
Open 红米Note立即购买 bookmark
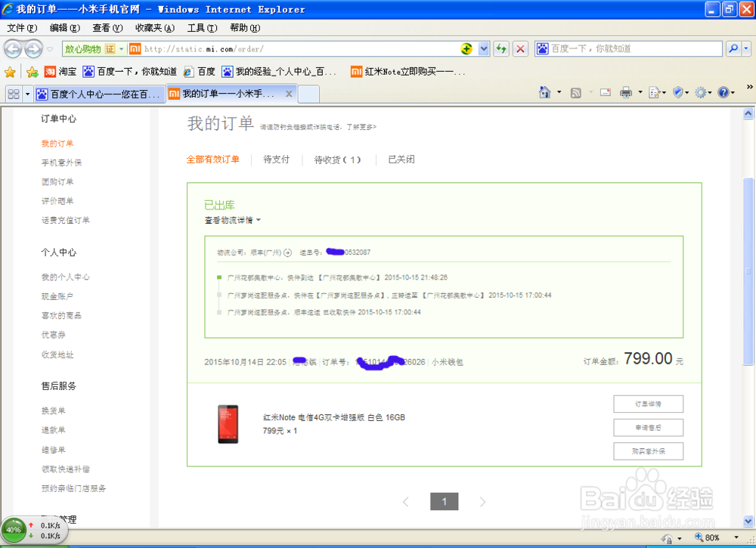point(407,72)
